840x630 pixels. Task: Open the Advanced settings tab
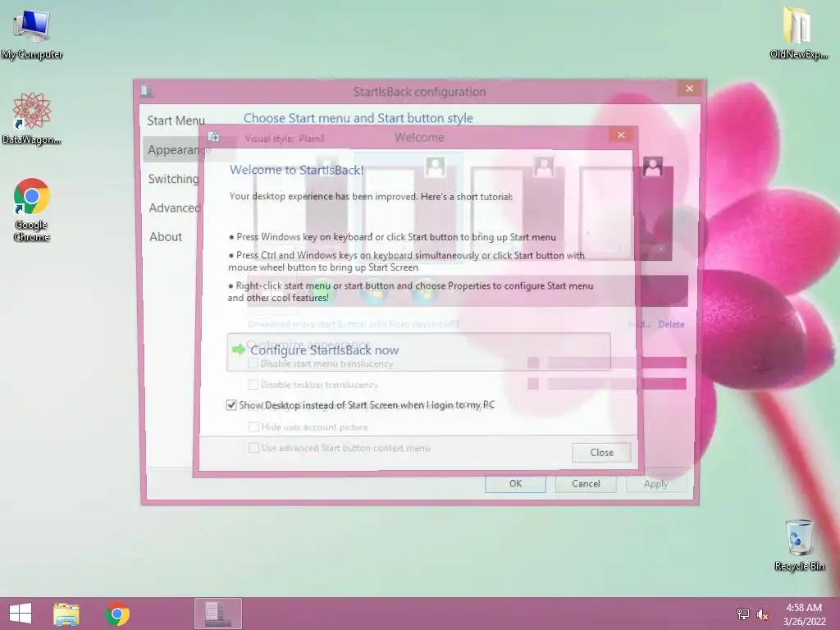(x=174, y=208)
